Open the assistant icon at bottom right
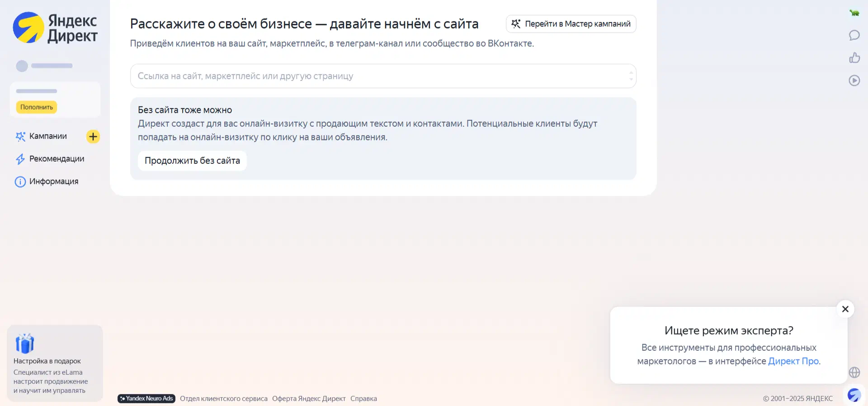The height and width of the screenshot is (406, 868). (x=854, y=395)
